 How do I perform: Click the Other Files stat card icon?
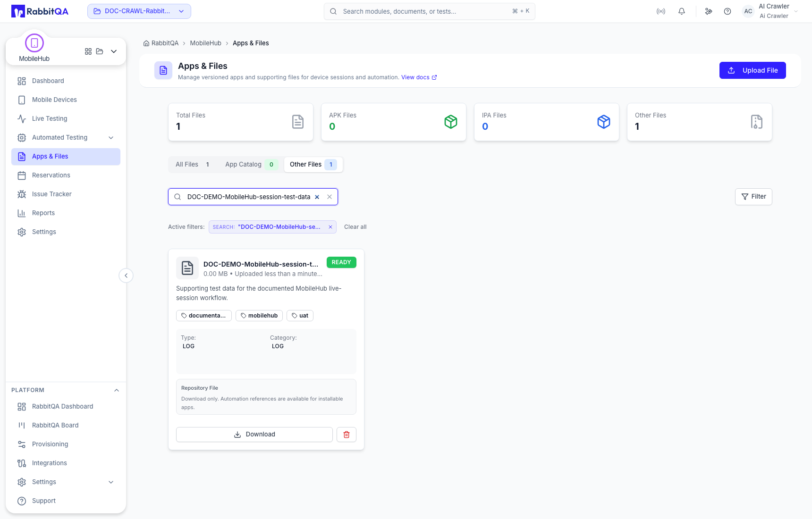757,122
